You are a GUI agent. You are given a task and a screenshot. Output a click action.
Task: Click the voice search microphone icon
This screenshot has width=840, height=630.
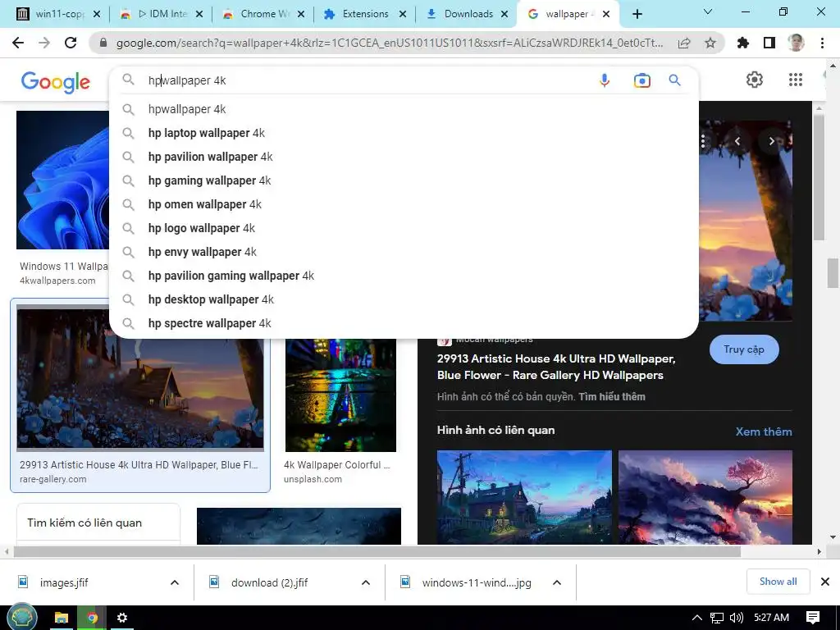coord(605,80)
